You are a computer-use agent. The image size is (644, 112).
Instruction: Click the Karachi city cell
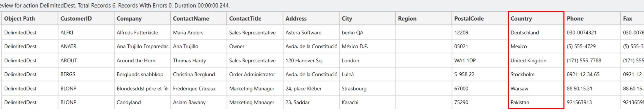[x=350, y=102]
